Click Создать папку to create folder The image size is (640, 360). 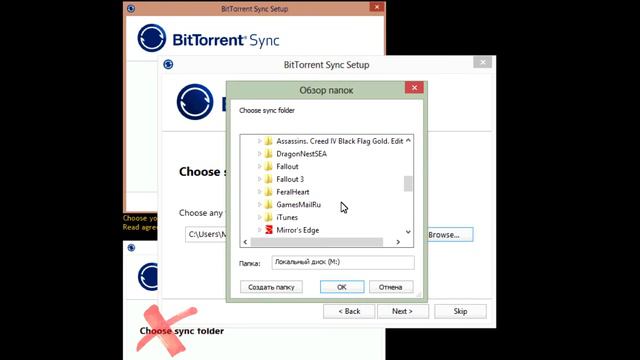271,287
